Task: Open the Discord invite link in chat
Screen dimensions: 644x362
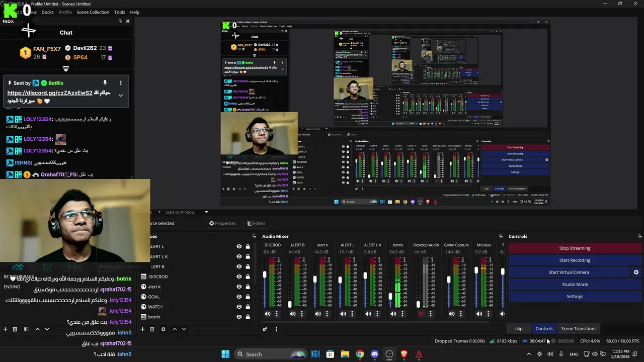Action: click(50, 93)
